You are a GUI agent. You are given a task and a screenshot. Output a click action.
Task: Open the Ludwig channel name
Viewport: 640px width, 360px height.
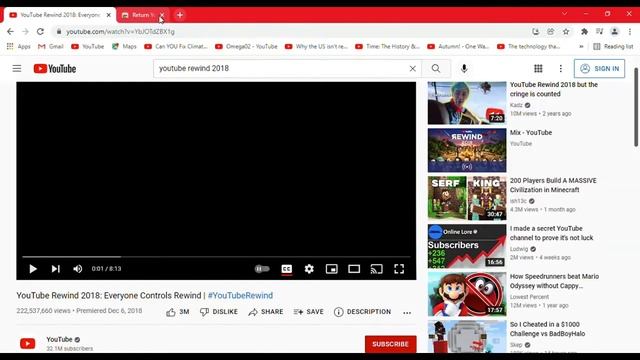pyautogui.click(x=519, y=249)
